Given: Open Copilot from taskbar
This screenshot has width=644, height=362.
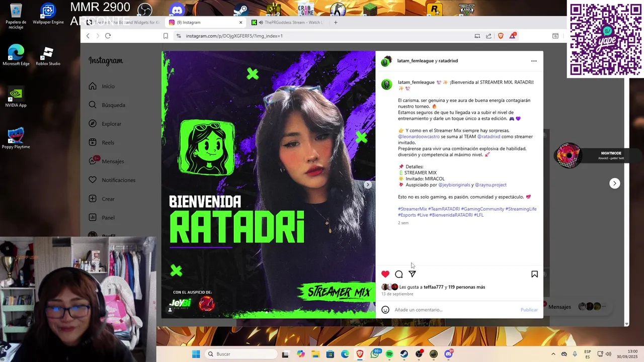Looking at the screenshot, I should click(x=301, y=354).
